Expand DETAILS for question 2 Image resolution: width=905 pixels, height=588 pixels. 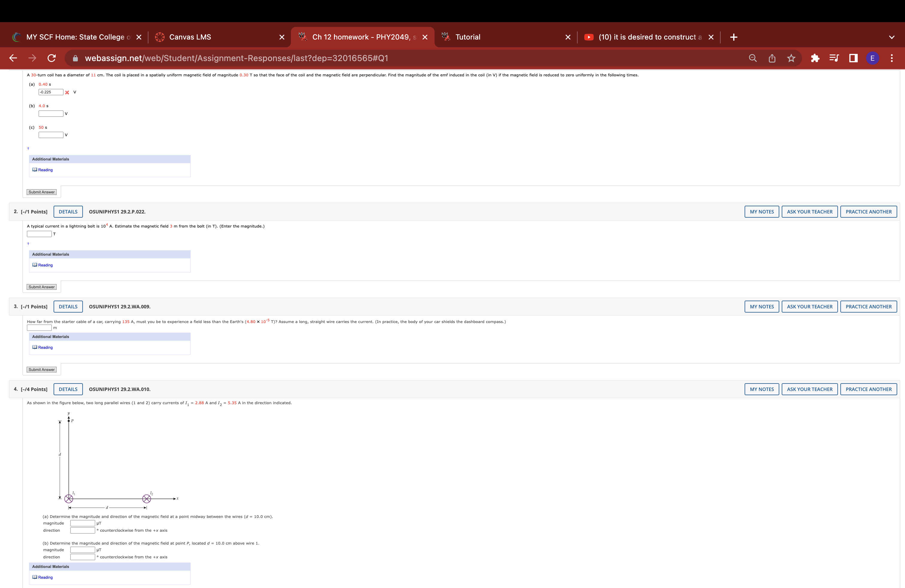pyautogui.click(x=68, y=212)
